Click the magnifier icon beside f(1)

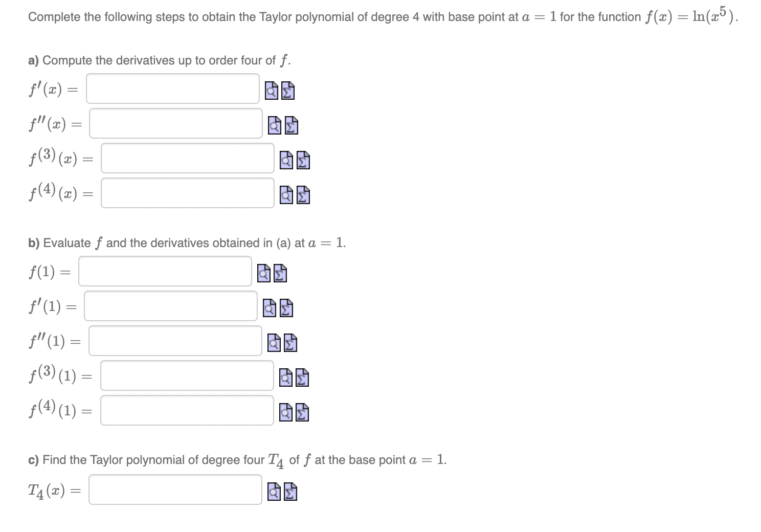coord(262,273)
